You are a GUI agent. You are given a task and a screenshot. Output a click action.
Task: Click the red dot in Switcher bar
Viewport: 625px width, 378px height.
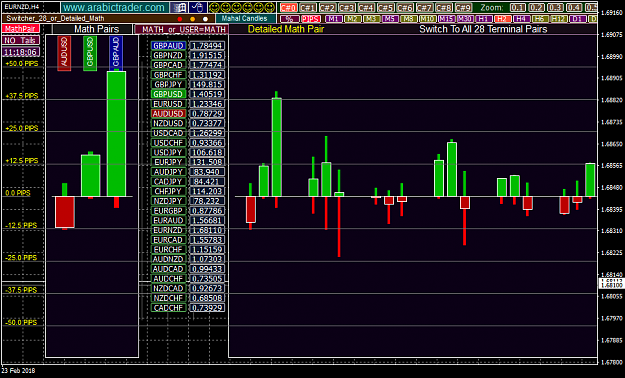180,19
